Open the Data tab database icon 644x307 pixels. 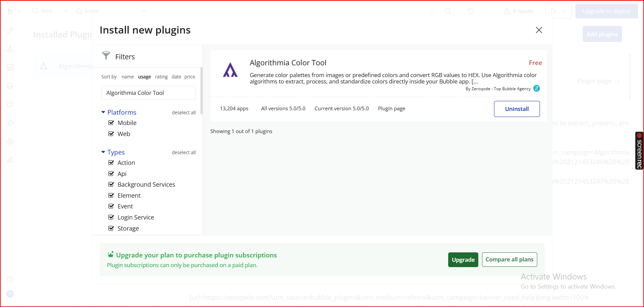[10, 86]
